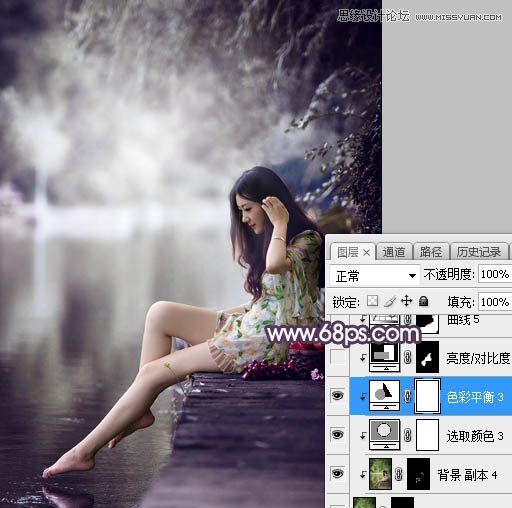Viewport: 512px width, 508px height.
Task: Show the 亮度/对比度 layer via visibility box
Action: (337, 357)
